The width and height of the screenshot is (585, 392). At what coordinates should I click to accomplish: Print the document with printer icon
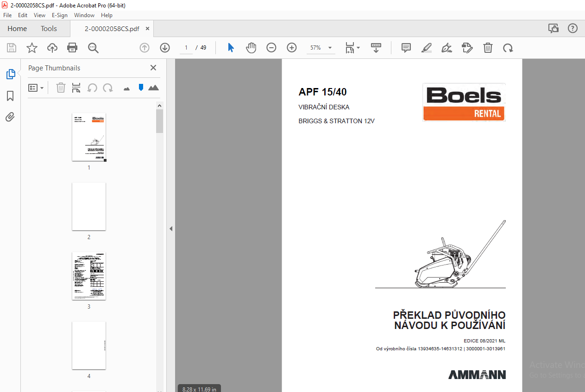click(x=72, y=48)
